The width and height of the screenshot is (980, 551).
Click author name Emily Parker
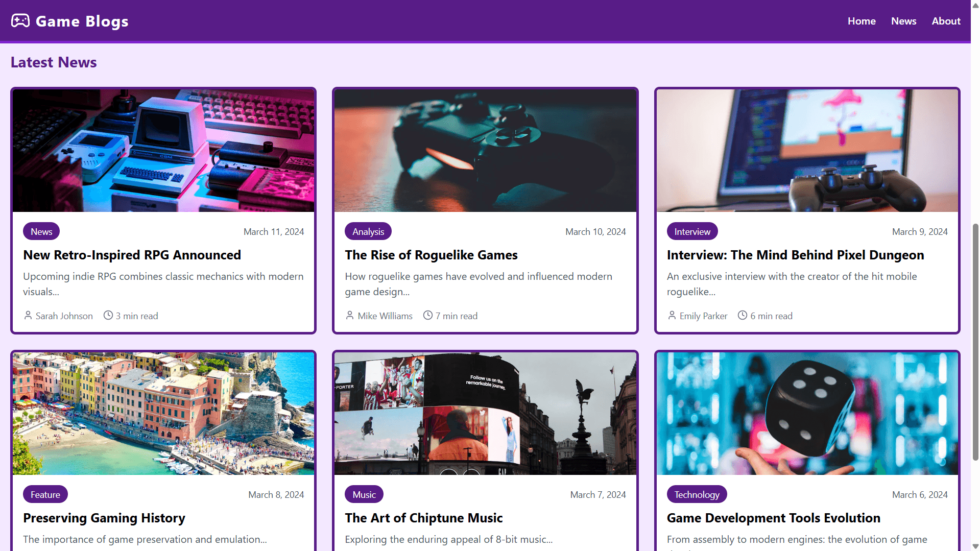tap(703, 316)
